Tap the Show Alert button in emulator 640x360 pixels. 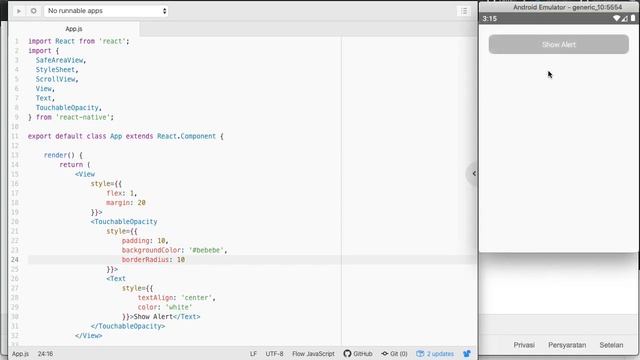pyautogui.click(x=558, y=44)
